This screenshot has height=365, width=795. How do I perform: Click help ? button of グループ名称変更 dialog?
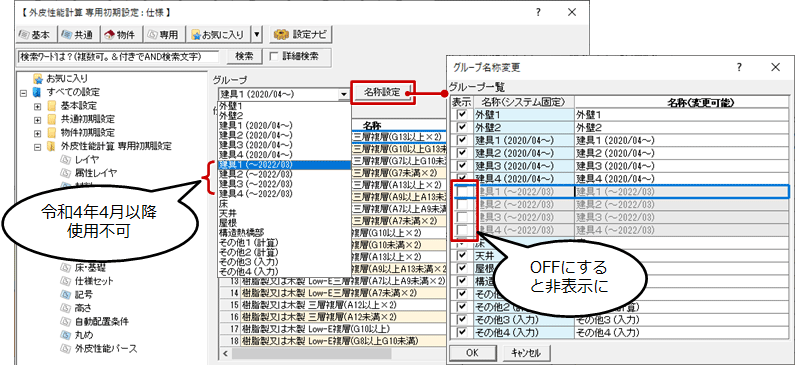pos(739,67)
